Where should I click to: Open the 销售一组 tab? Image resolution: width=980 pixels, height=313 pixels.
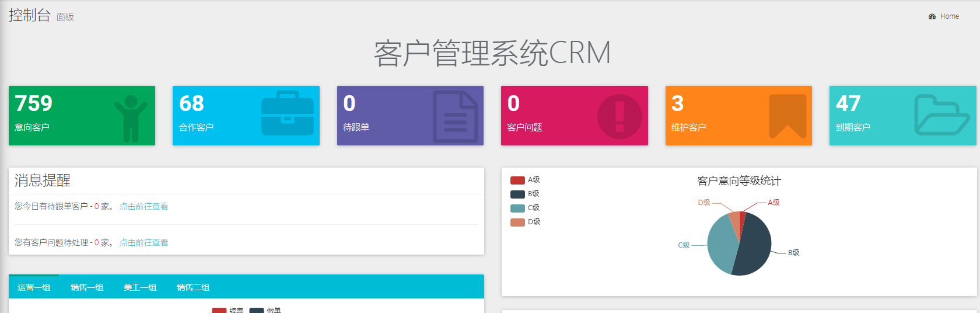[x=87, y=287]
